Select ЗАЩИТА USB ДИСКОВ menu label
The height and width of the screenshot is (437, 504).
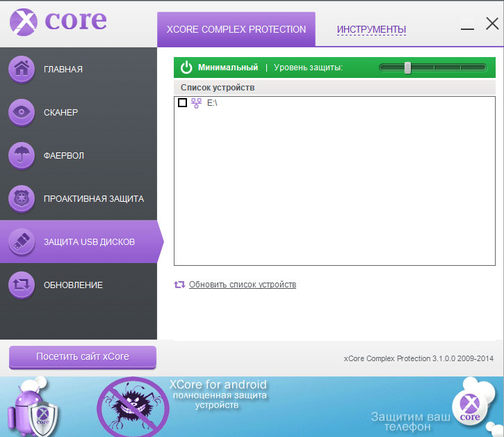pos(90,241)
